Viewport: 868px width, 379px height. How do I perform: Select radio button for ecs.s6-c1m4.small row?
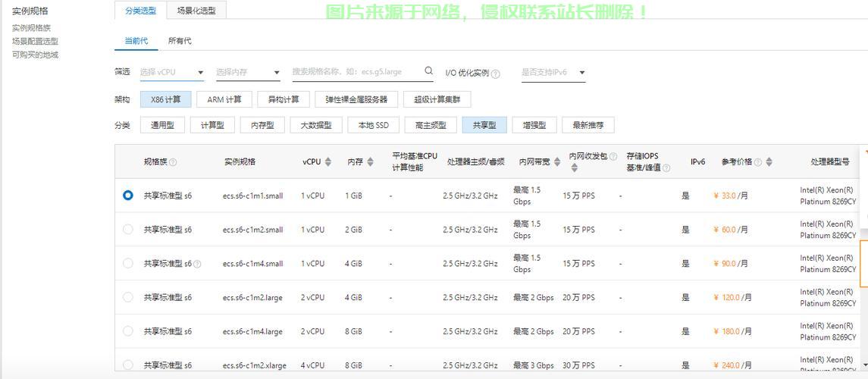pos(127,263)
